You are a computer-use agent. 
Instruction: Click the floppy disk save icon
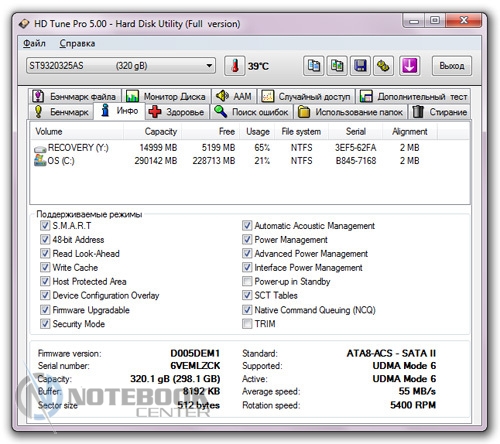[360, 66]
